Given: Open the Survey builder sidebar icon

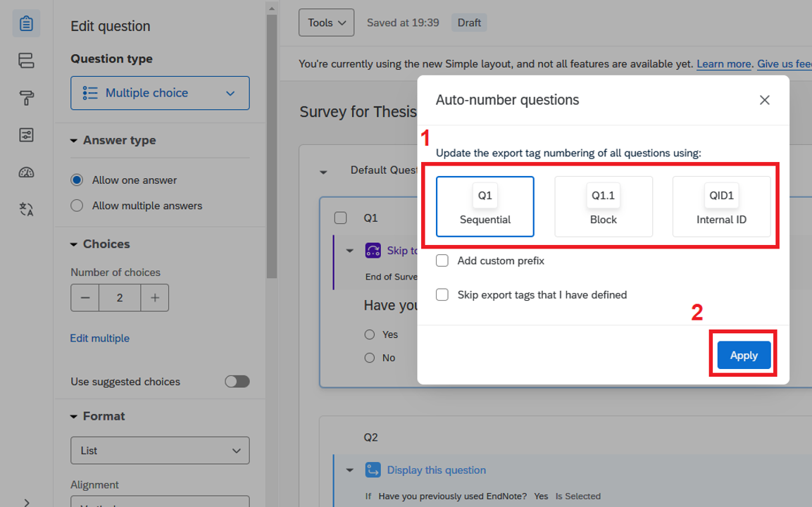Looking at the screenshot, I should [26, 24].
